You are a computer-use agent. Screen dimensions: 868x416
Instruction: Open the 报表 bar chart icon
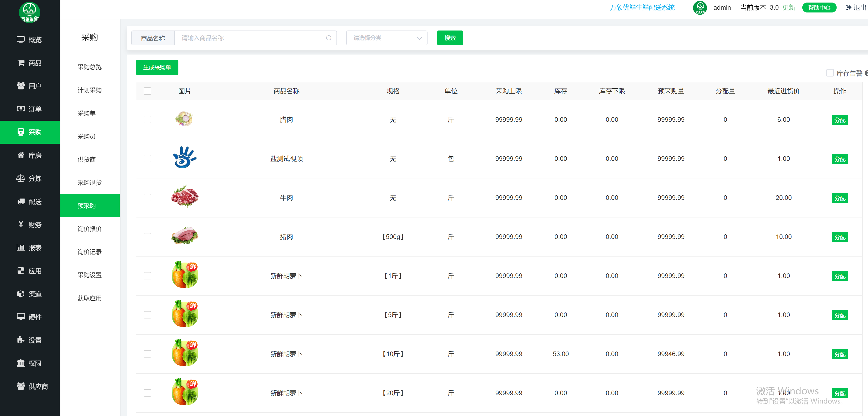21,248
